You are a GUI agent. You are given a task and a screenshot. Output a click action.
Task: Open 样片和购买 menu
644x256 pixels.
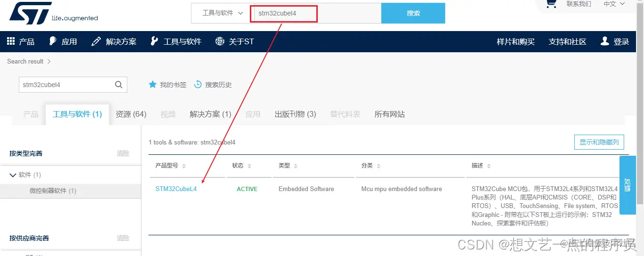tap(516, 42)
